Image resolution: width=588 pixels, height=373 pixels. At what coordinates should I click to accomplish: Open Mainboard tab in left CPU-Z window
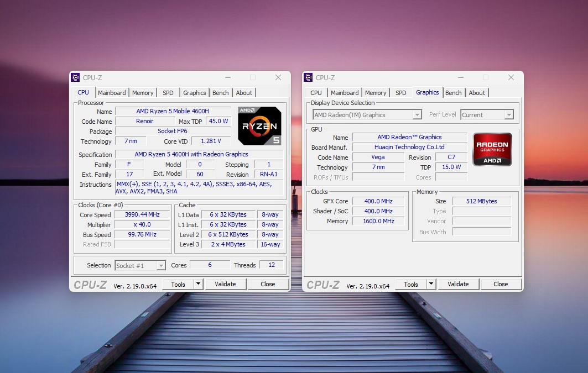[x=112, y=93]
